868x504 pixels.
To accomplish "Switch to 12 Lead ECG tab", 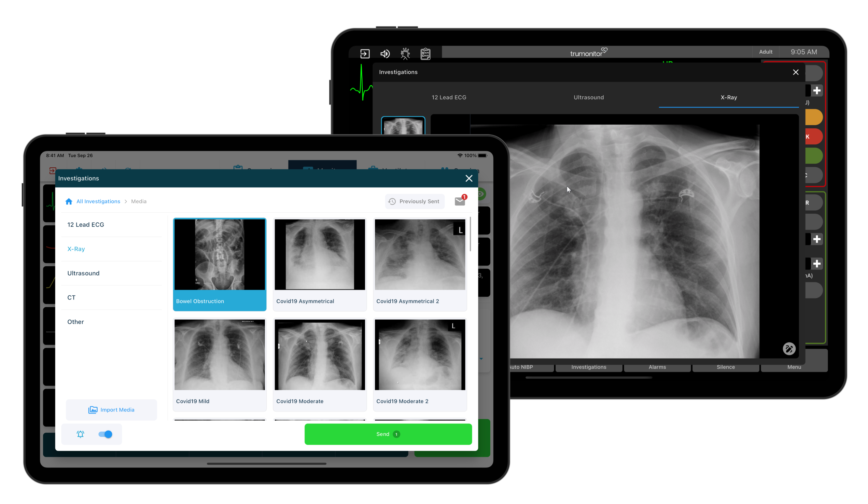I will (x=449, y=97).
